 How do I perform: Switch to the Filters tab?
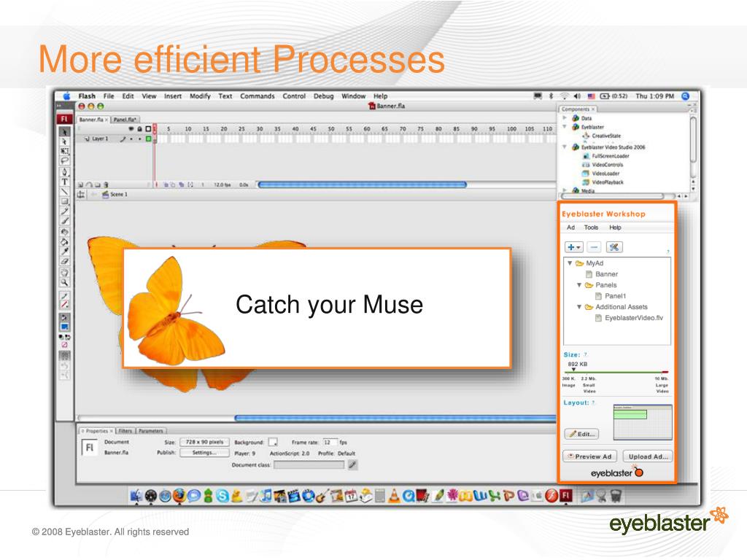[125, 431]
